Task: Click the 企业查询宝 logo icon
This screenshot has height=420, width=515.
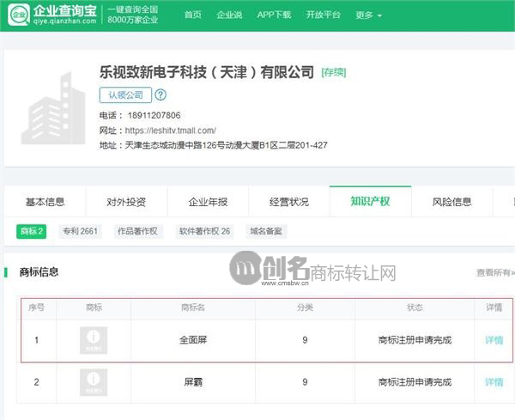Action: (18, 15)
